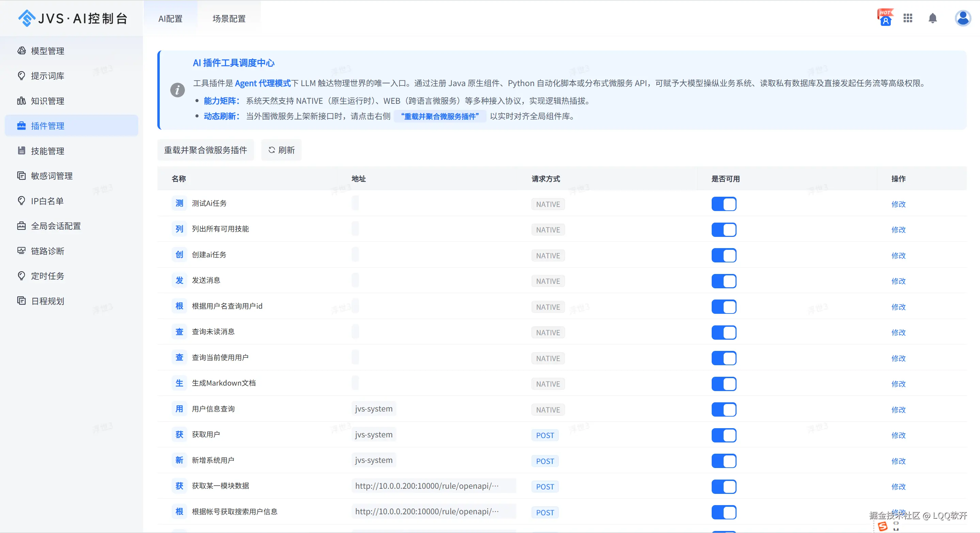Click the info icon in banner
The height and width of the screenshot is (533, 980).
pyautogui.click(x=177, y=90)
